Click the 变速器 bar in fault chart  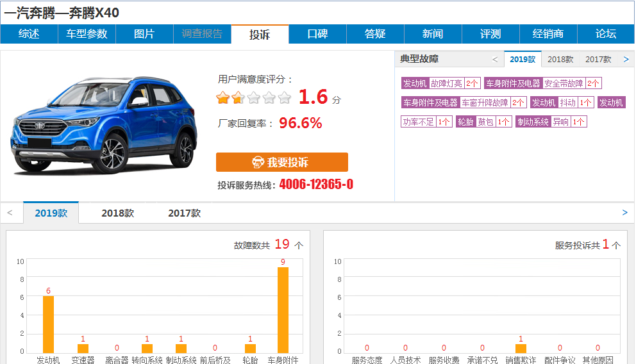[83, 348]
